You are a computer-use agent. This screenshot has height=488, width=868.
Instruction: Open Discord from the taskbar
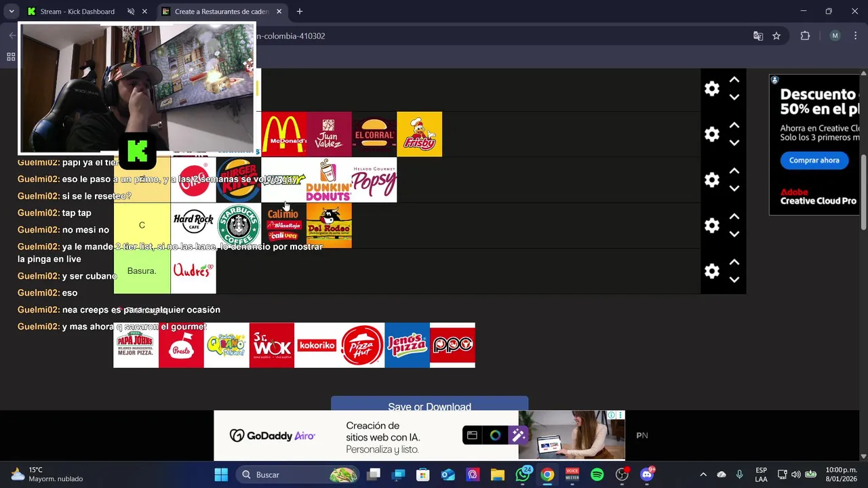[x=647, y=474]
